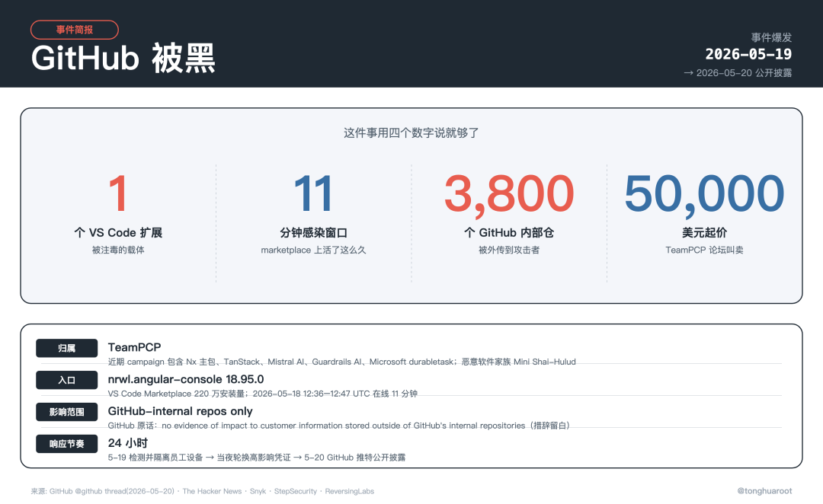The width and height of the screenshot is (823, 504).
Task: Click the TeamPCP 论坛叫卖 caption
Action: [704, 250]
